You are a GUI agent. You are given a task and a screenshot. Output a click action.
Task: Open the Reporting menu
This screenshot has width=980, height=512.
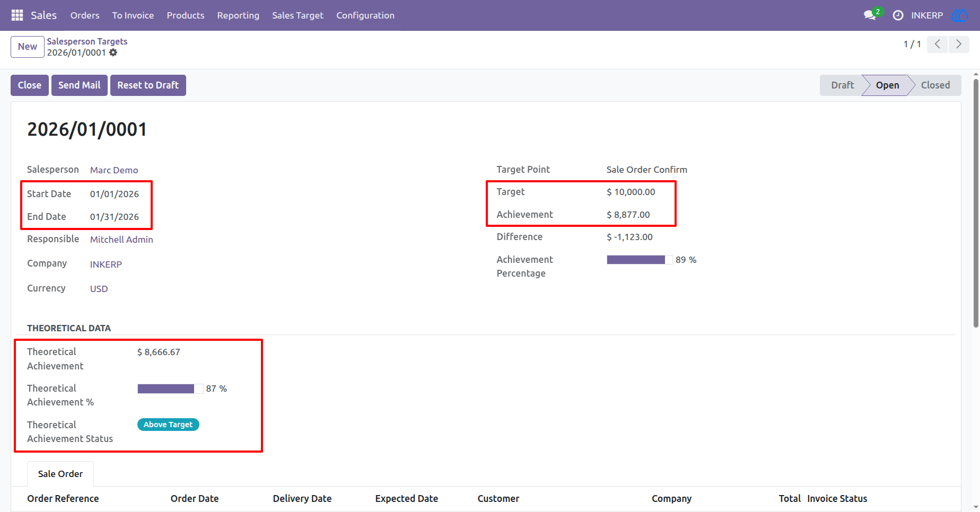point(238,15)
